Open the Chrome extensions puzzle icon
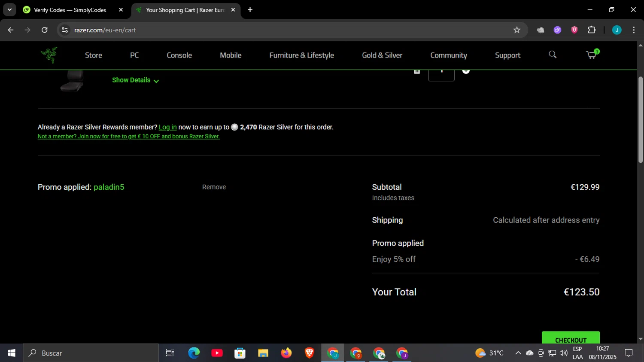This screenshot has height=362, width=644. (592, 30)
